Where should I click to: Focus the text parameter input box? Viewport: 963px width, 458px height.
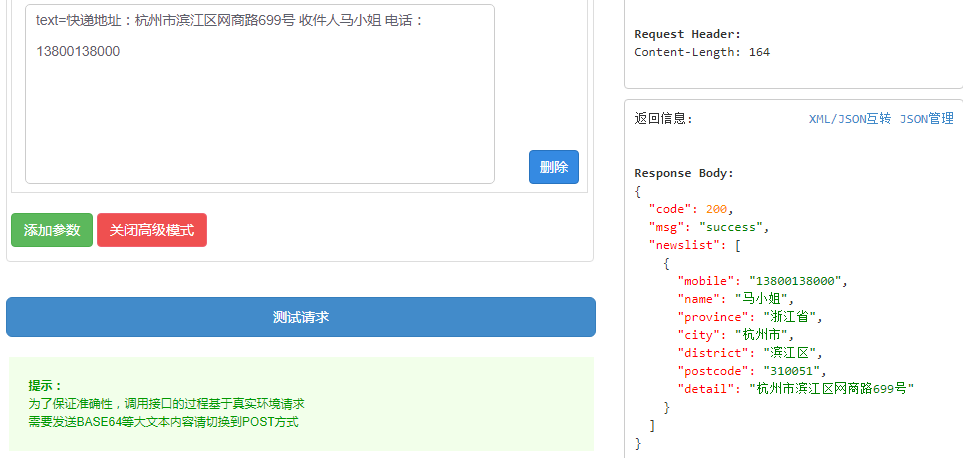[x=260, y=94]
